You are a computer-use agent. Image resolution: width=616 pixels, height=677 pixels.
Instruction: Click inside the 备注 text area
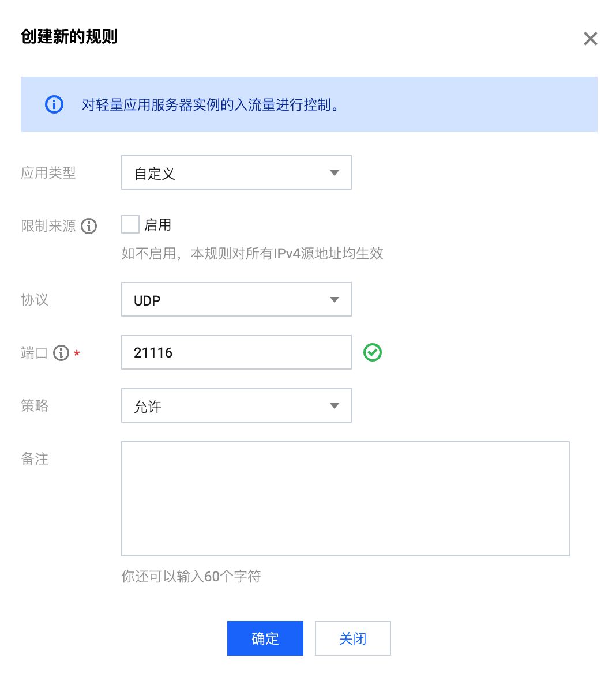pyautogui.click(x=345, y=498)
